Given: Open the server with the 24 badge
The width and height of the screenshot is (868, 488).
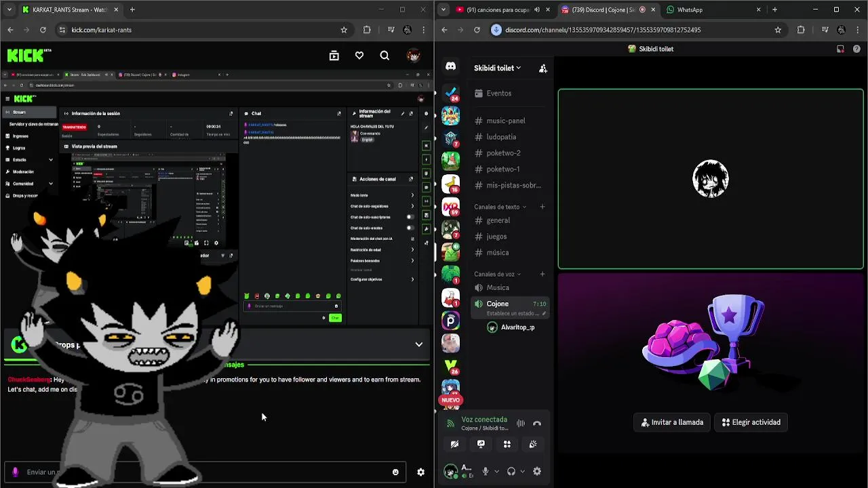Looking at the screenshot, I should point(450,93).
